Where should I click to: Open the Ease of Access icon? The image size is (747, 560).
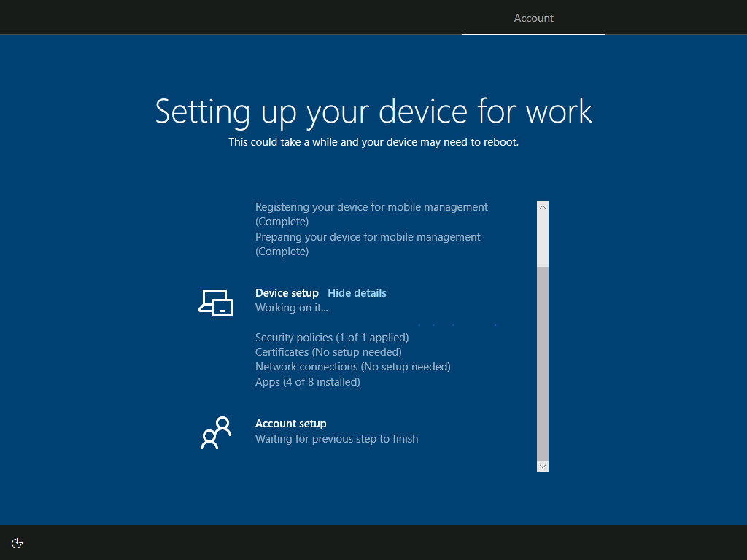pyautogui.click(x=18, y=542)
